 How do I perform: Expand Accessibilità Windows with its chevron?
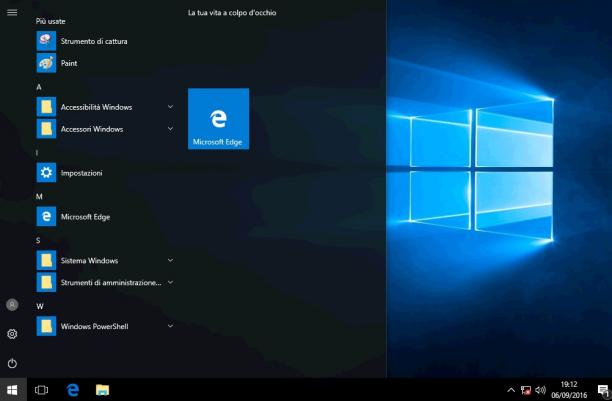click(x=170, y=107)
